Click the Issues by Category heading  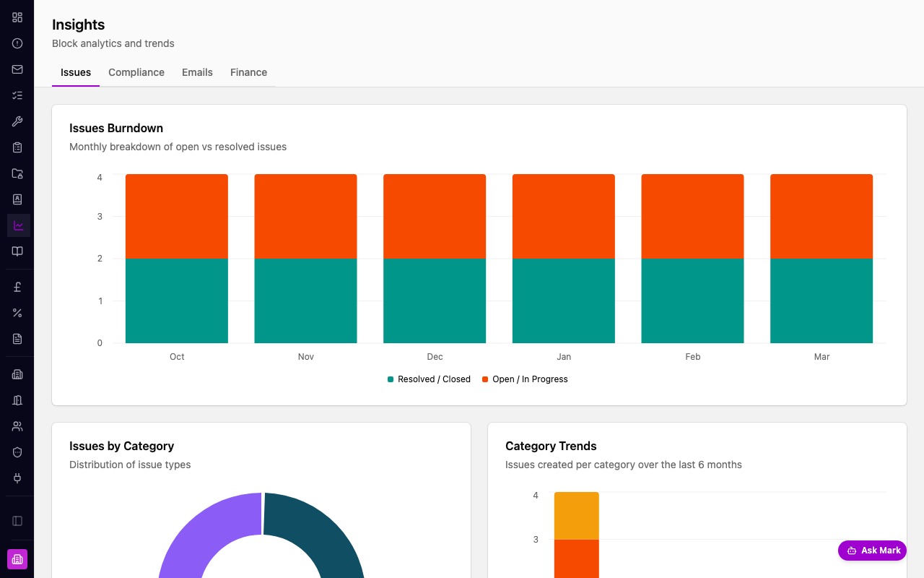tap(121, 446)
